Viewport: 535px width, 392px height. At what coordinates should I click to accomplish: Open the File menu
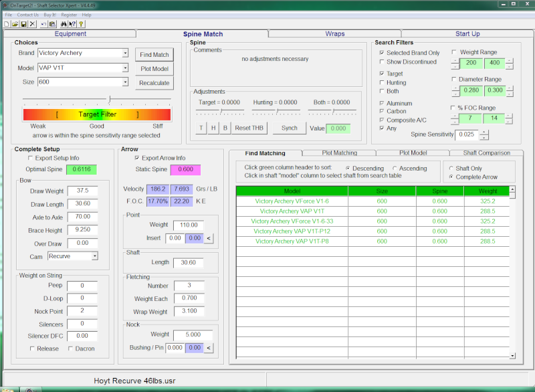[9, 15]
